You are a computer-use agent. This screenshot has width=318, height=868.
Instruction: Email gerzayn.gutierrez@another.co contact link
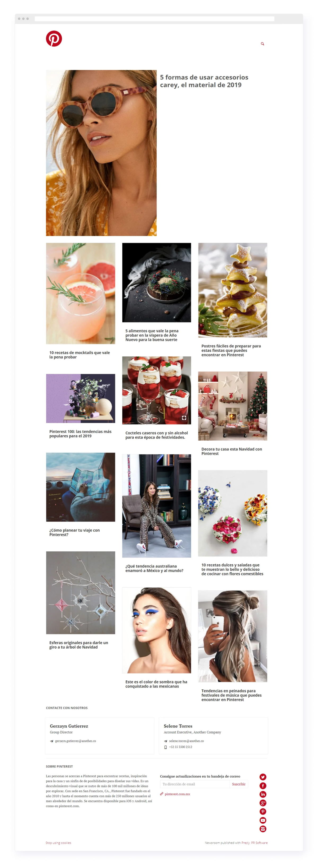(76, 741)
